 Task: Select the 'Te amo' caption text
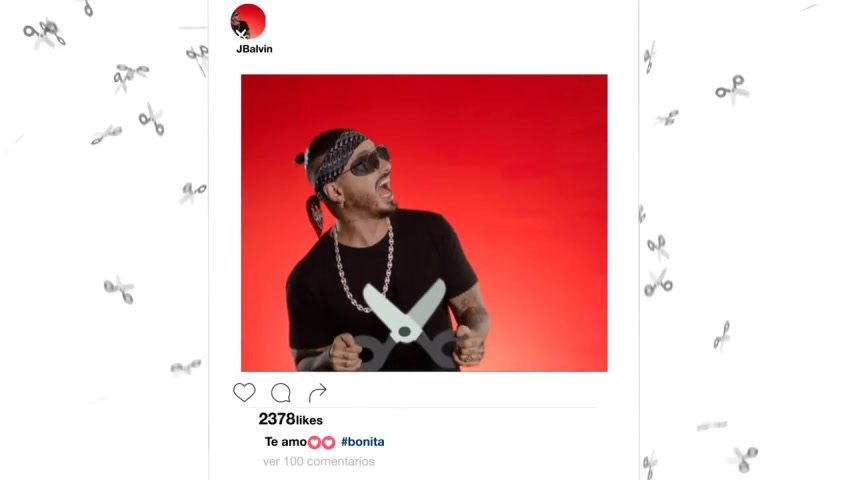(286, 442)
